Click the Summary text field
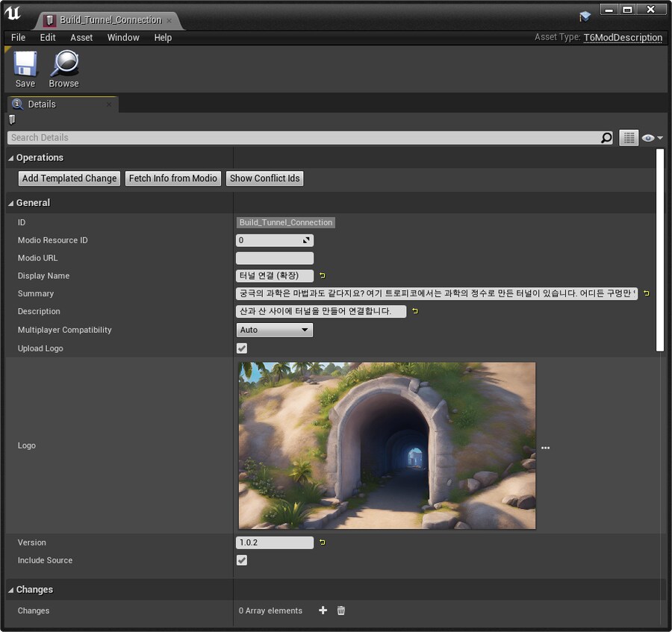 [x=437, y=293]
